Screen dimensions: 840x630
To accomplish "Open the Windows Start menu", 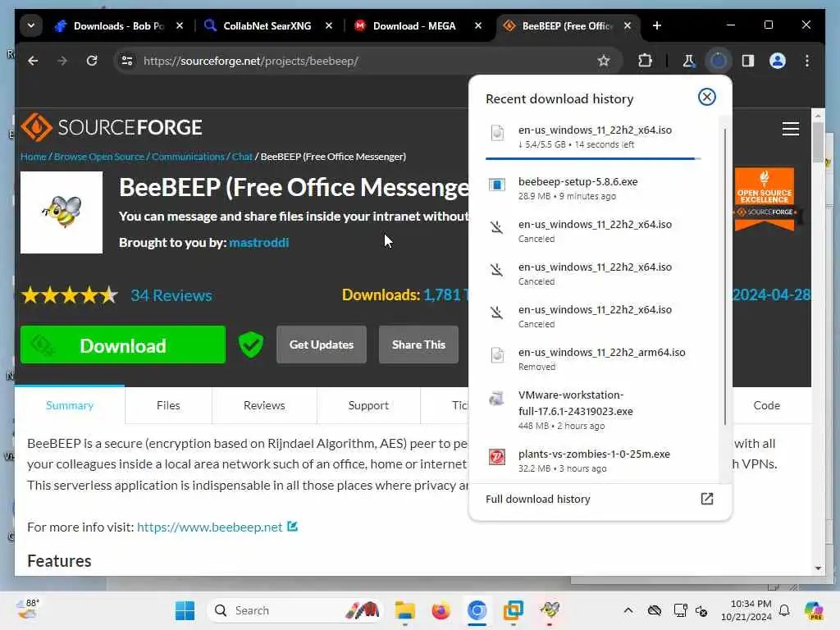I will [x=185, y=610].
